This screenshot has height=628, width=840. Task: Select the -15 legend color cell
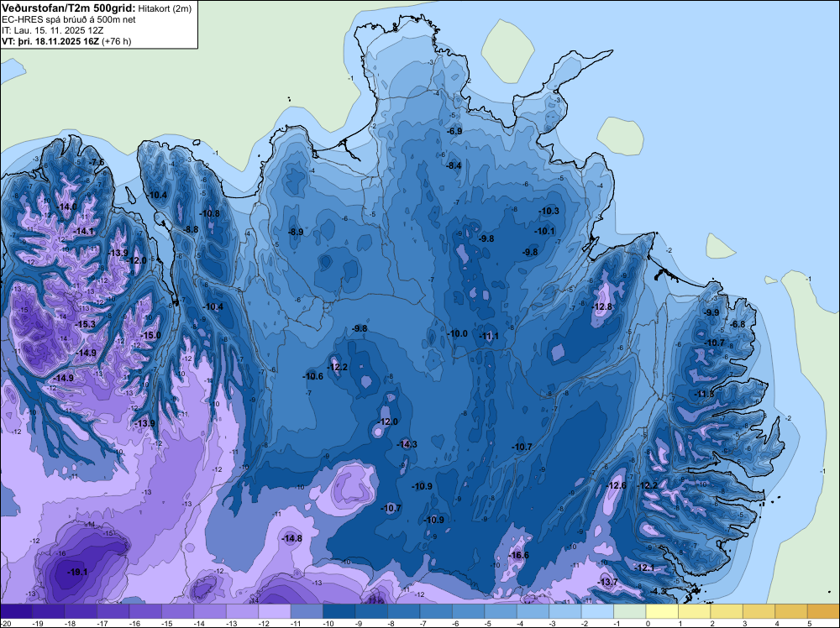point(178,611)
